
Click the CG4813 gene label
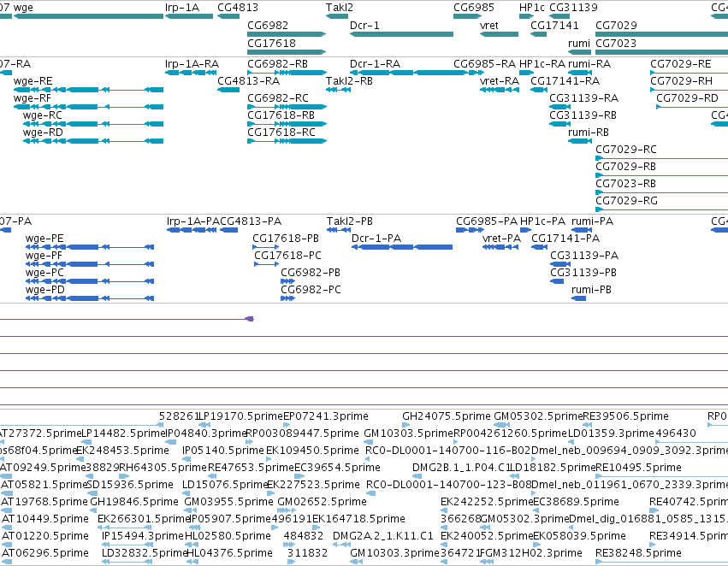[x=238, y=8]
